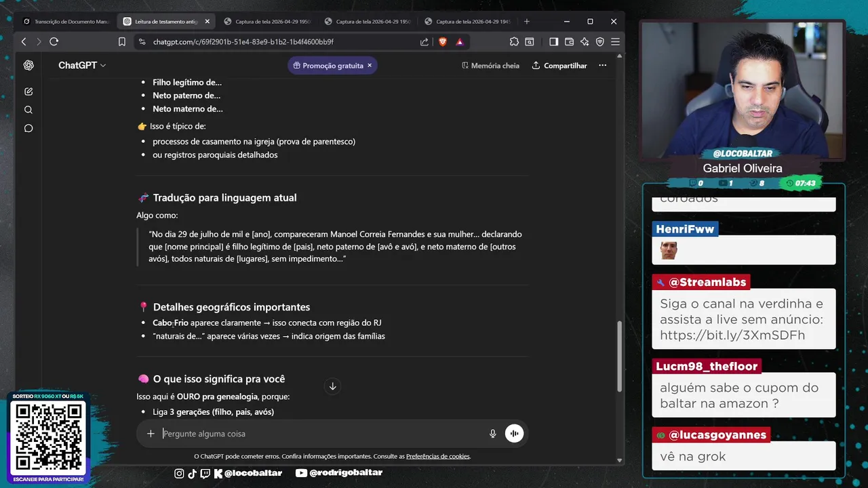Click text registros paroquiais detalhados
This screenshot has width=868, height=488.
(220, 155)
